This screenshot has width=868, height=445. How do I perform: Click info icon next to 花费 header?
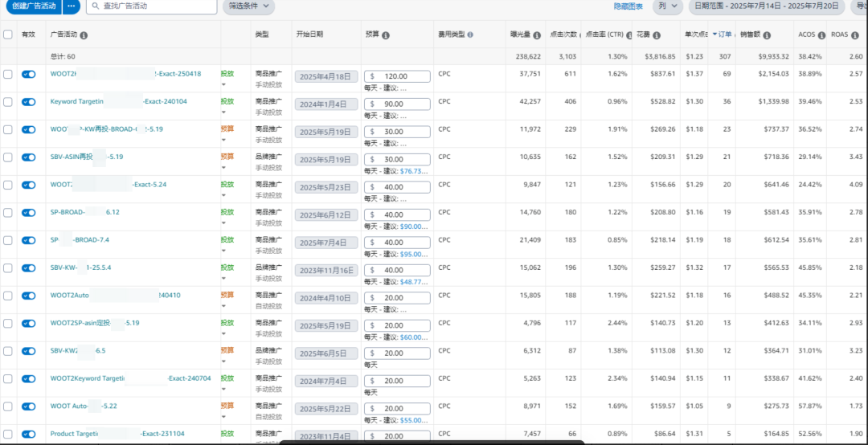(657, 35)
